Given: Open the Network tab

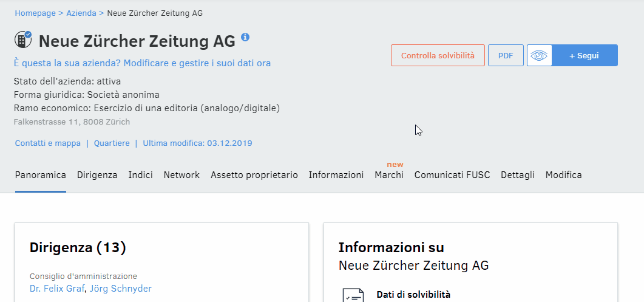Looking at the screenshot, I should pos(181,175).
